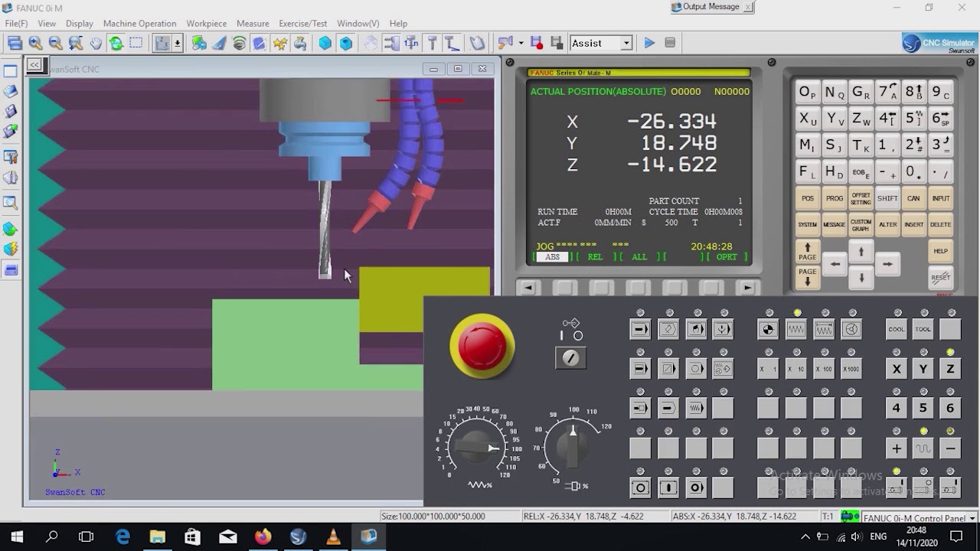Click the RESET key on keypad

coord(940,278)
